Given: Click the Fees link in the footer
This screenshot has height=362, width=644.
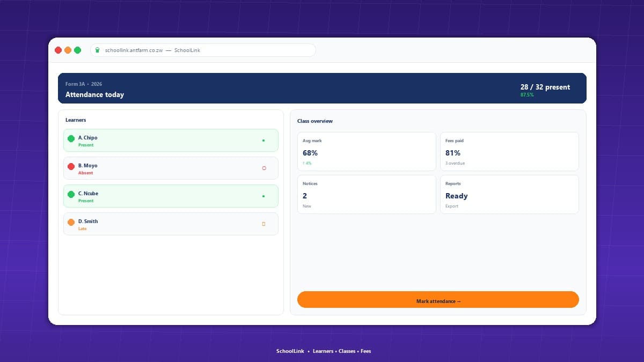Looking at the screenshot, I should click(365, 351).
